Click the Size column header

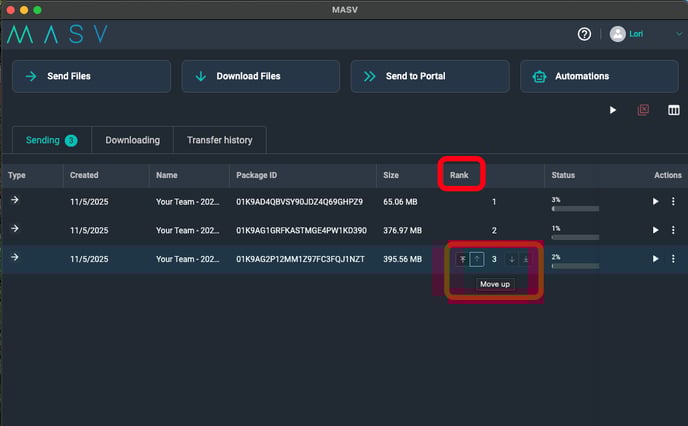point(391,175)
